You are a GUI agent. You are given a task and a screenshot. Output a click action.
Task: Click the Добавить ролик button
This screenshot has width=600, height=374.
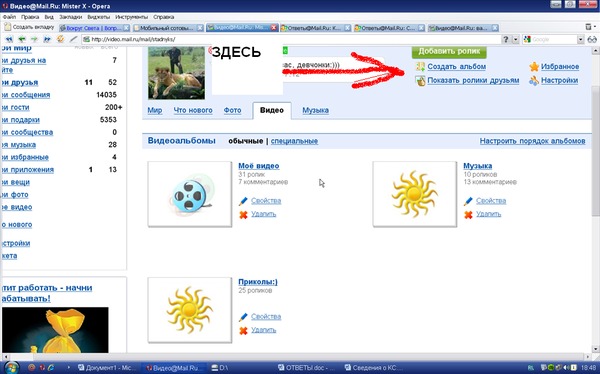[x=449, y=52]
